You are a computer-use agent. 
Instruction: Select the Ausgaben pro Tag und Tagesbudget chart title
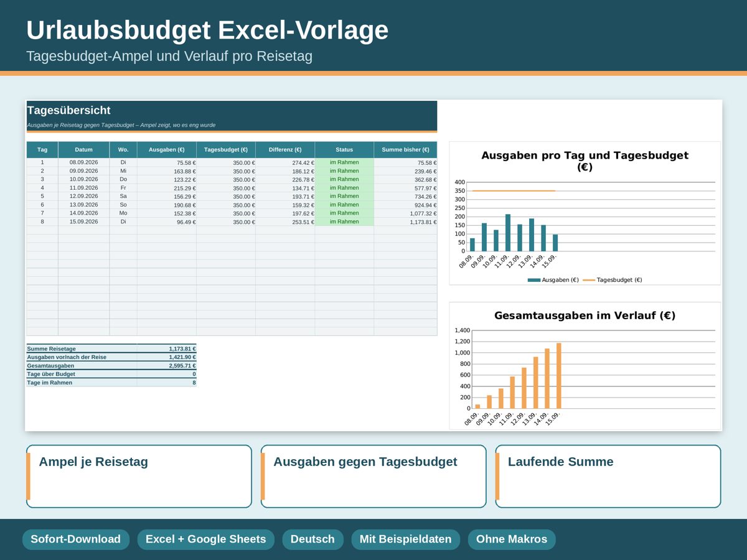click(585, 161)
